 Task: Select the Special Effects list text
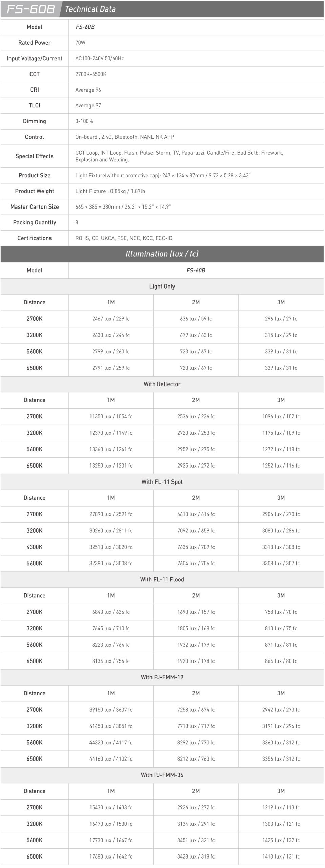point(179,156)
